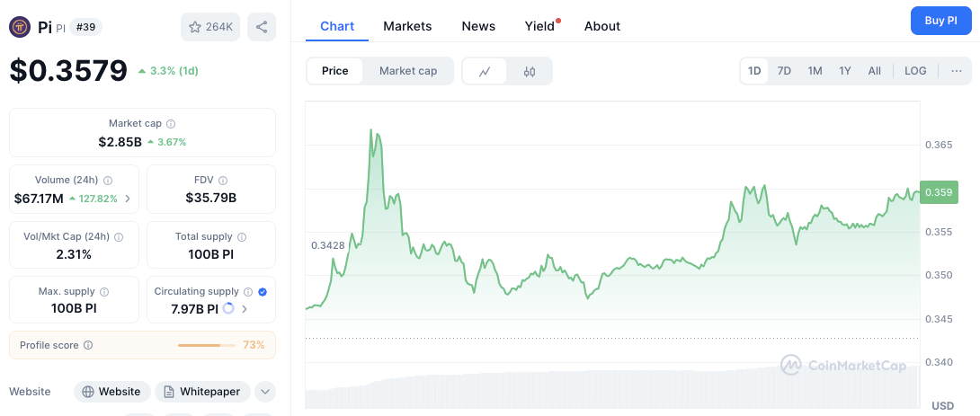Click the $35.79B FDV value
980x416 pixels.
pyautogui.click(x=210, y=199)
